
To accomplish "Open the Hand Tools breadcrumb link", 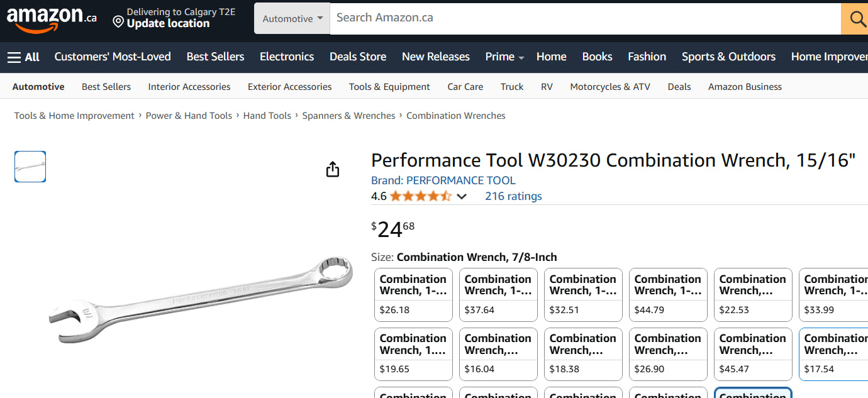I will [267, 116].
